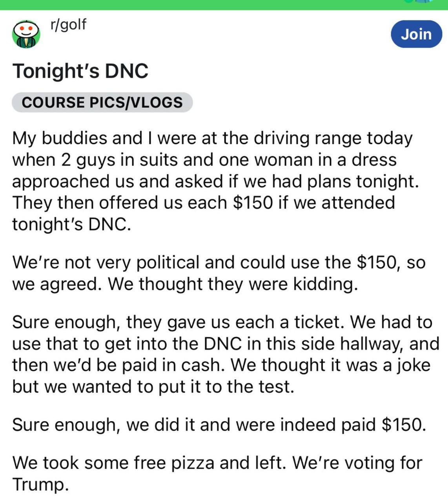Click the r/golf subreddit avatar icon
Screen dimensions: 448x502
[26, 34]
